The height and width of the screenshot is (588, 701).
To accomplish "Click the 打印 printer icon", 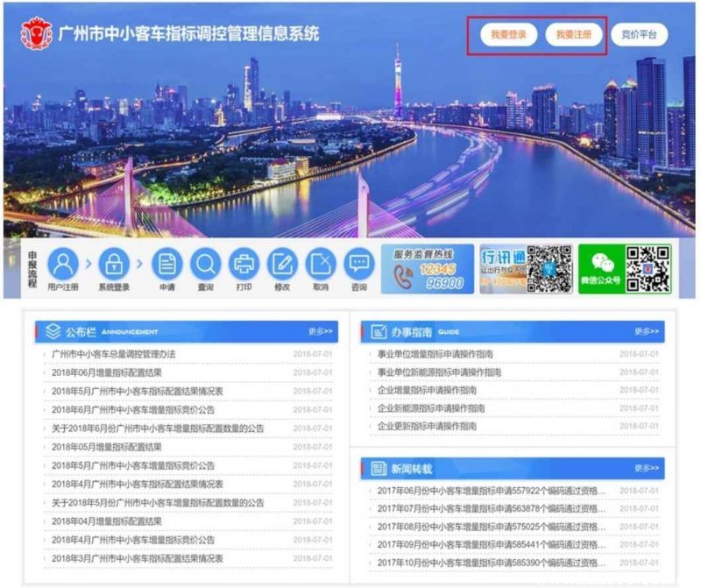I will pos(244,264).
